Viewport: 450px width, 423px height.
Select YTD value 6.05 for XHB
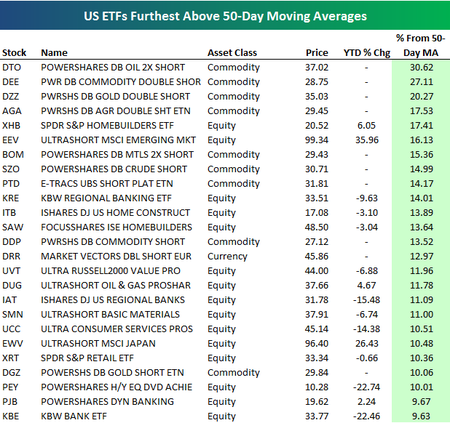(x=366, y=125)
